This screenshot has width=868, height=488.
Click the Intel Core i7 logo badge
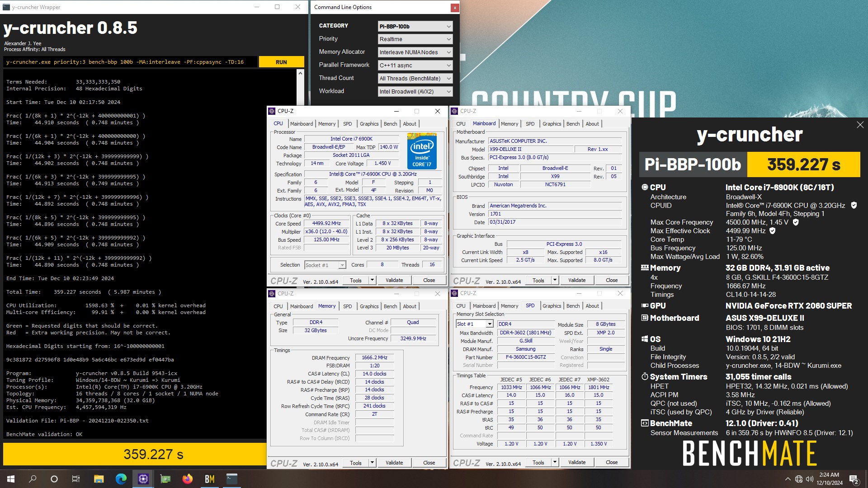pos(422,151)
